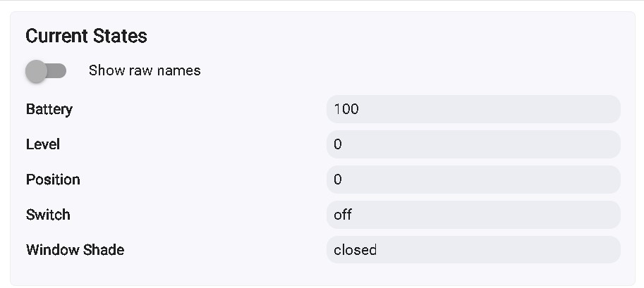Select the Battery state label
The height and width of the screenshot is (288, 644).
coord(49,109)
